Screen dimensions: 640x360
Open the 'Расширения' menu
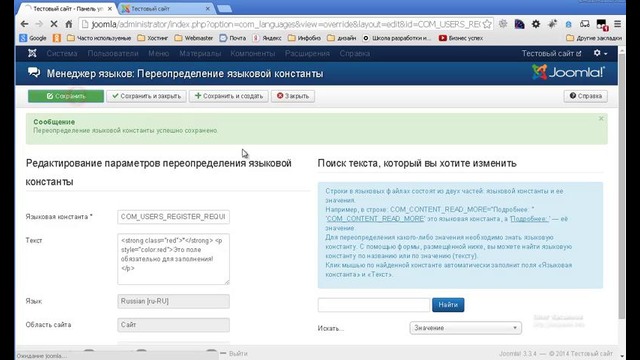[x=307, y=53]
